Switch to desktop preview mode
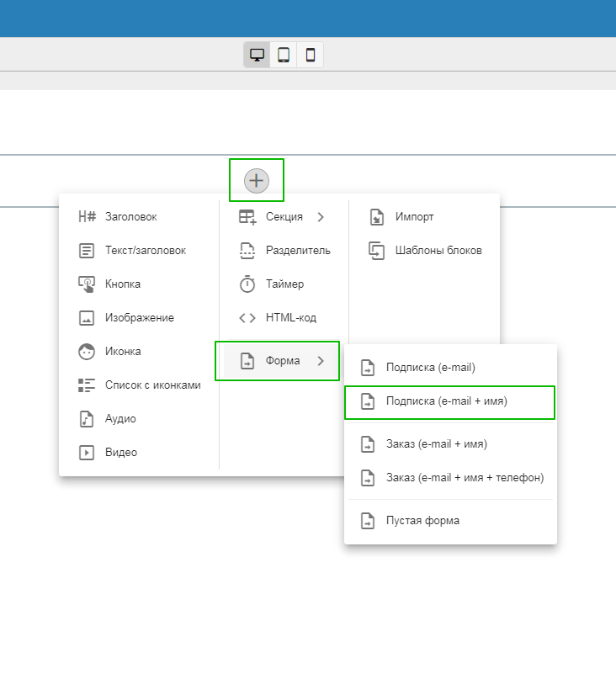This screenshot has width=616, height=674. click(257, 56)
